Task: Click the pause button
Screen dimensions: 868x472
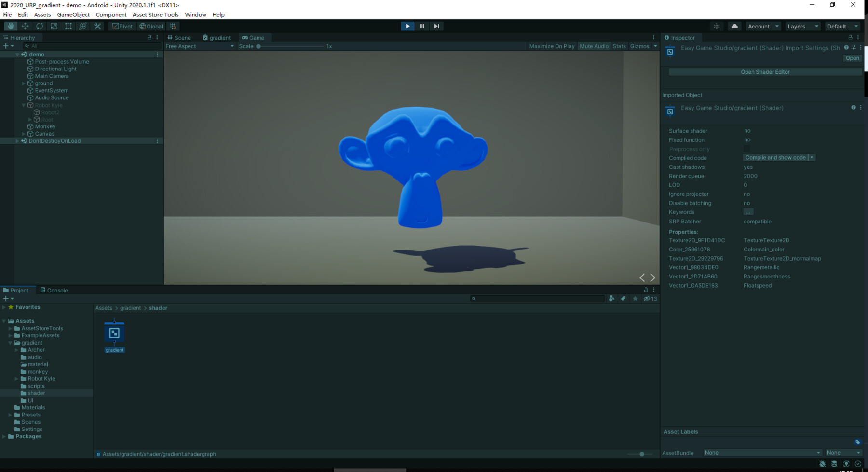Action: [x=422, y=26]
